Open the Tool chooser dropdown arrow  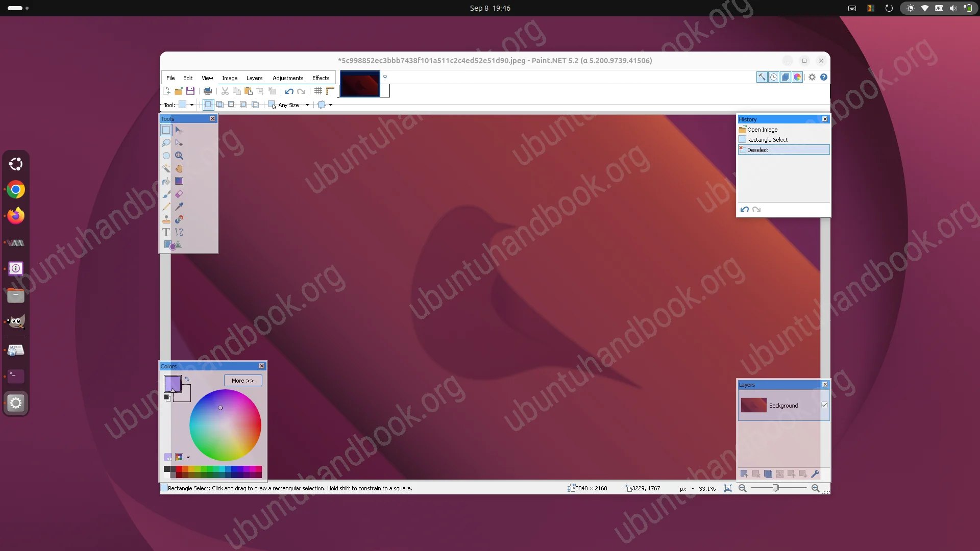click(192, 105)
